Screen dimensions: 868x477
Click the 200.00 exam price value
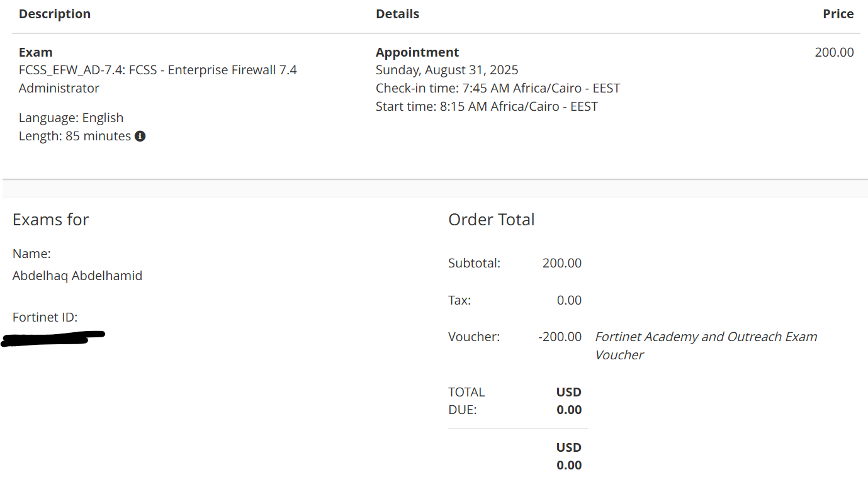click(x=834, y=52)
